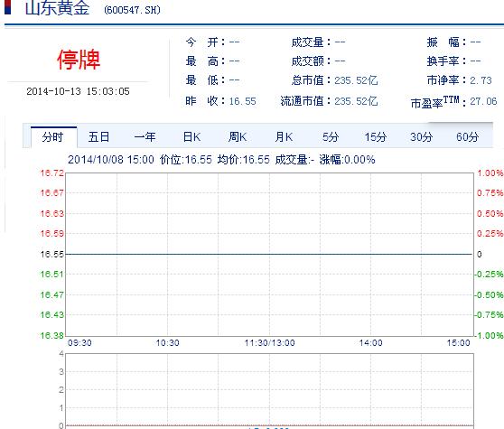Click the 山东黄金 stock name title
Screen dimensions: 504x429
coord(57,8)
